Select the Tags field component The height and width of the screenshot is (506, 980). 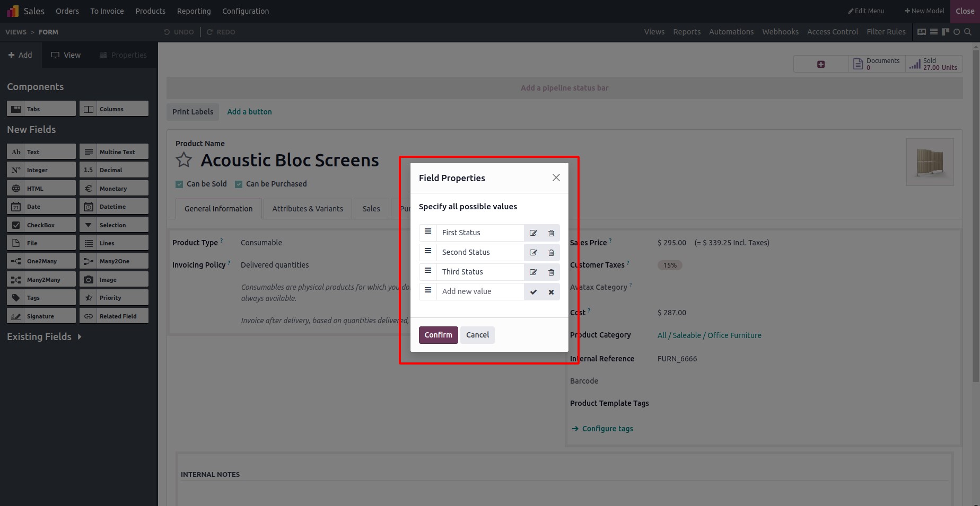point(41,298)
